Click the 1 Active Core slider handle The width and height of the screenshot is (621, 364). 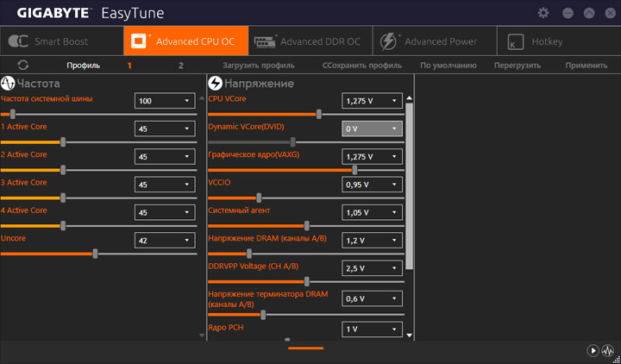tap(63, 142)
